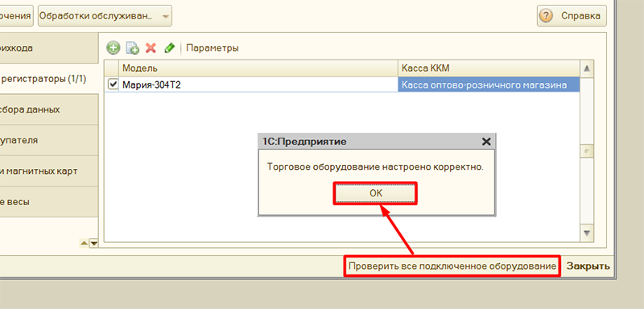Screen dimensions: 644x309
Task: Open the Обработки обслуживания dropdown
Action: click(x=105, y=16)
